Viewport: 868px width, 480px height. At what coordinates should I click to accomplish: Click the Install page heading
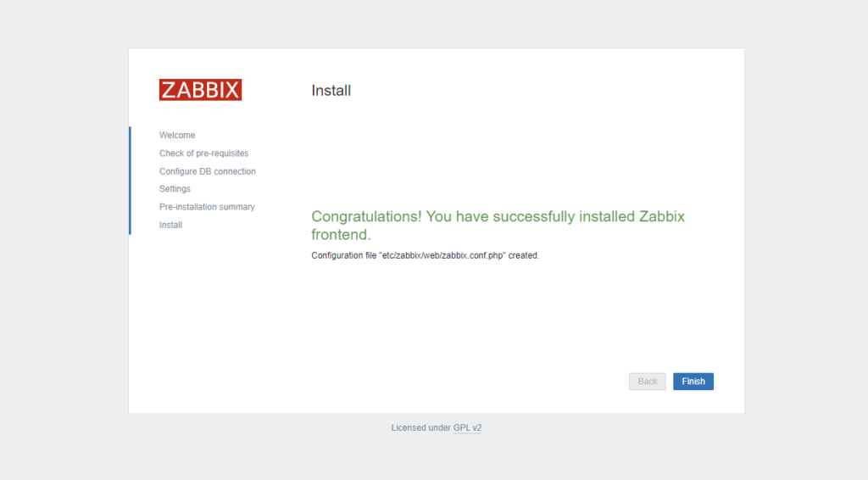point(331,91)
